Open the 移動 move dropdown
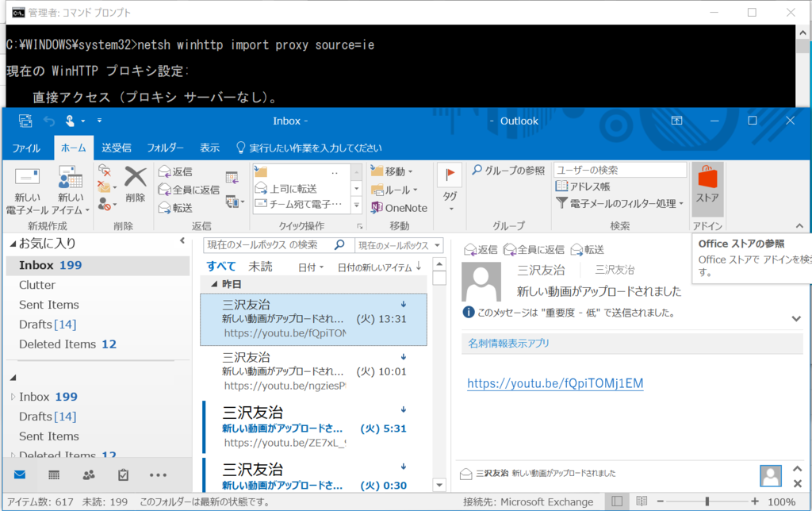 coord(392,171)
